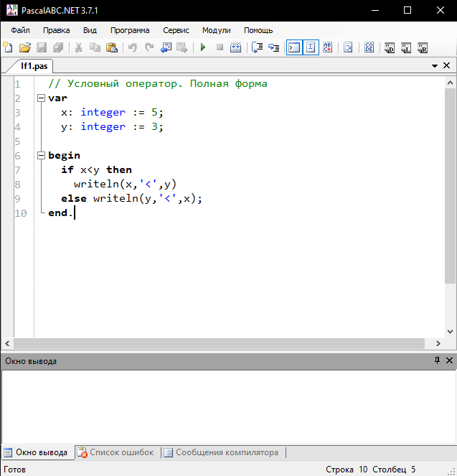Click the ABC+ formatting icon
457x476 pixels.
coord(328,47)
